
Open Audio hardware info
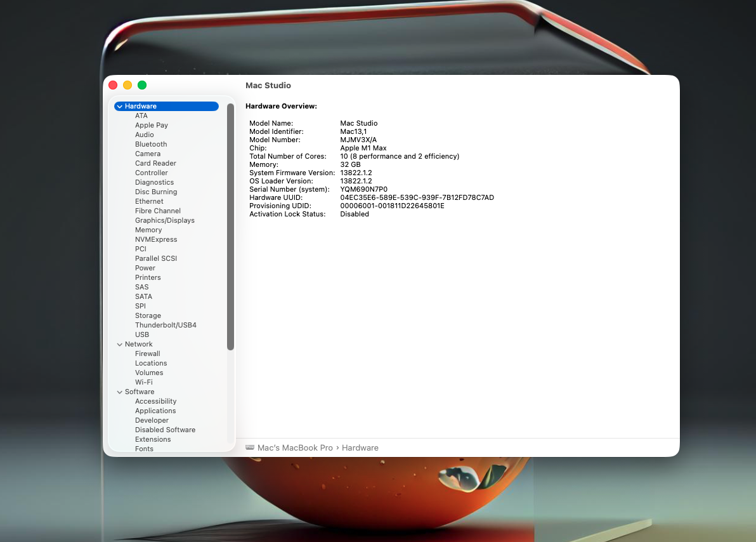tap(144, 135)
